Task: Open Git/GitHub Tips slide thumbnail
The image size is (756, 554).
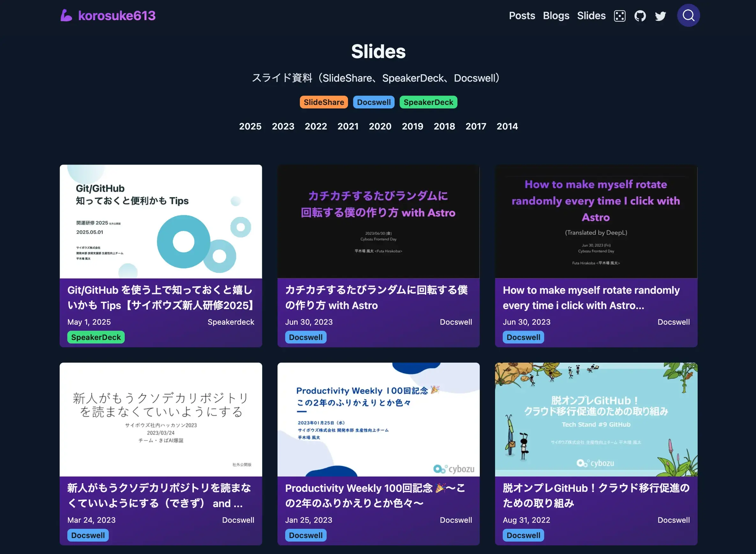Action: coord(161,221)
